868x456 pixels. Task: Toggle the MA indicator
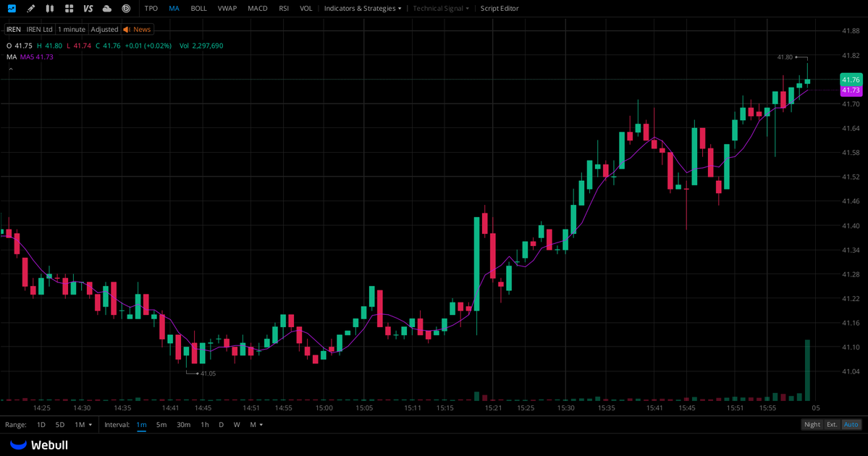pyautogui.click(x=174, y=8)
